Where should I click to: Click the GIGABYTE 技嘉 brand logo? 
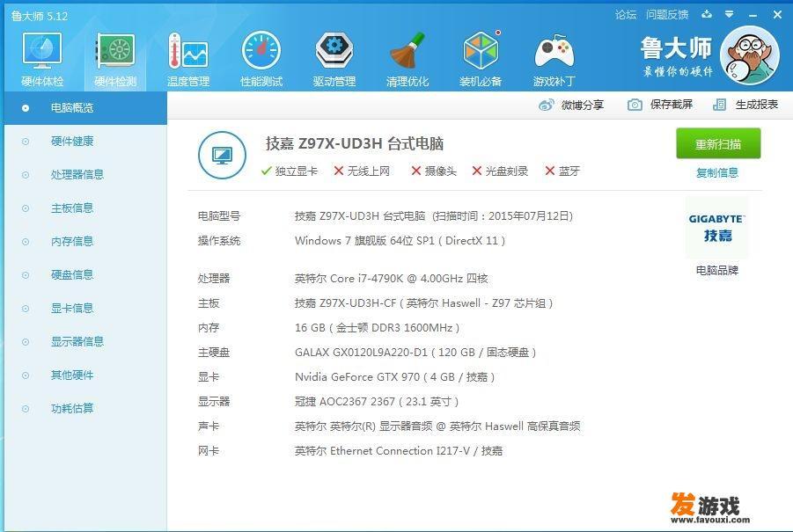pyautogui.click(x=716, y=228)
